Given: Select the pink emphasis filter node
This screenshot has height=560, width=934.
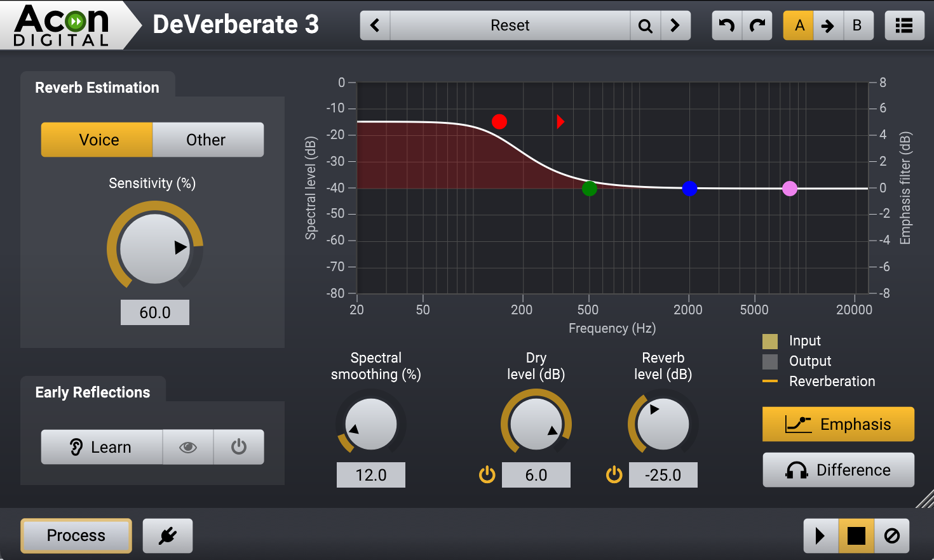Looking at the screenshot, I should [790, 189].
